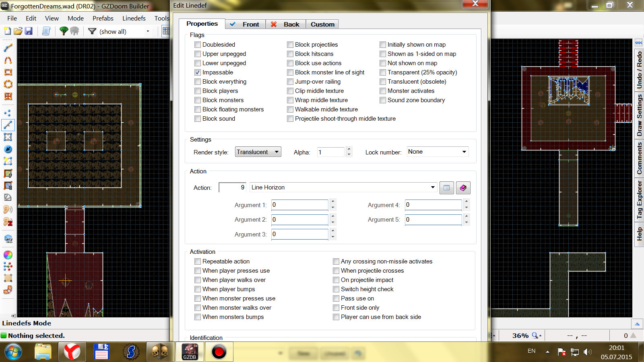The height and width of the screenshot is (362, 644).
Task: Select the Draw Lines tool
Action: [x=8, y=48]
